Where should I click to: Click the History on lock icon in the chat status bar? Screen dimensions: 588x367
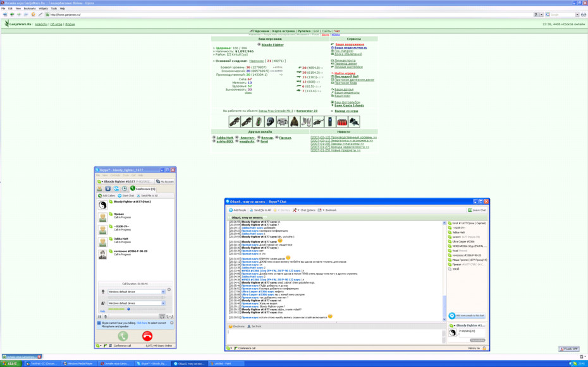(484, 348)
